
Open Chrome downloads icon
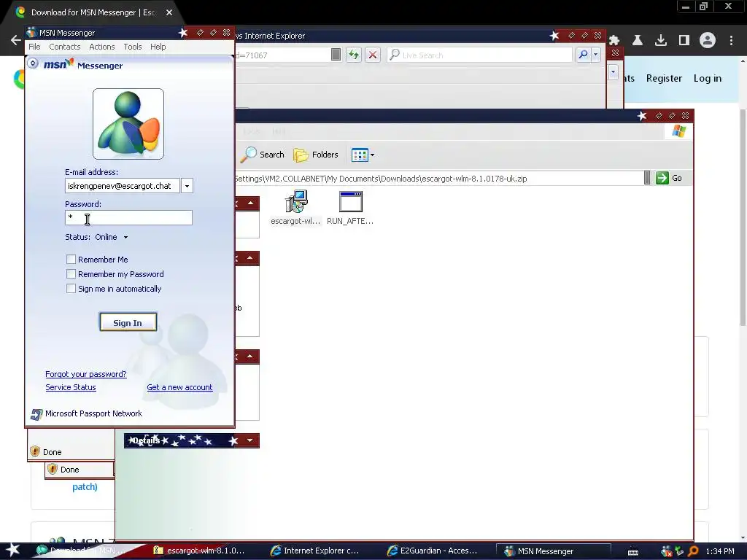(x=661, y=41)
